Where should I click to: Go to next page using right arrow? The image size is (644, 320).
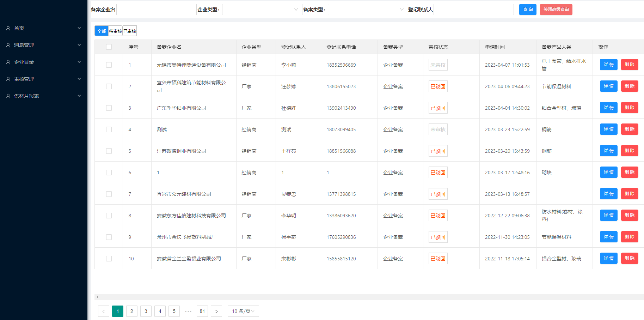coord(216,311)
